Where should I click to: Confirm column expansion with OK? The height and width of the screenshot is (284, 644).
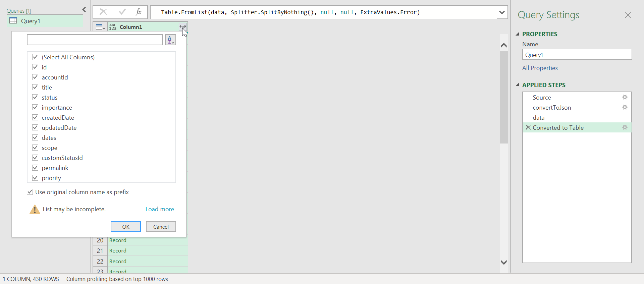tap(126, 227)
